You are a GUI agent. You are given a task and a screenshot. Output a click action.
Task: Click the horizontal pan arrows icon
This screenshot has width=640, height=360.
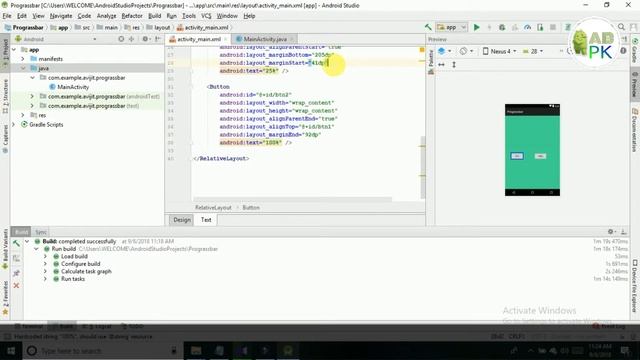point(441,64)
